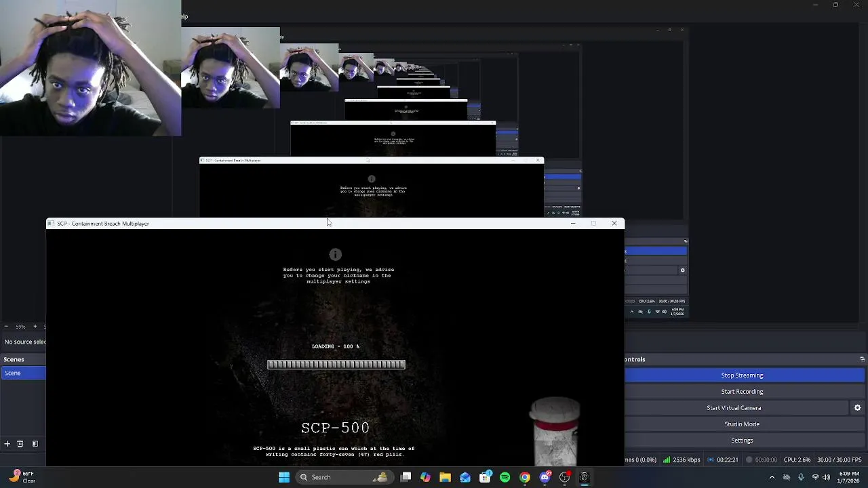The image size is (868, 488).
Task: Zoom in the OBS preview with plus
Action: (x=35, y=327)
